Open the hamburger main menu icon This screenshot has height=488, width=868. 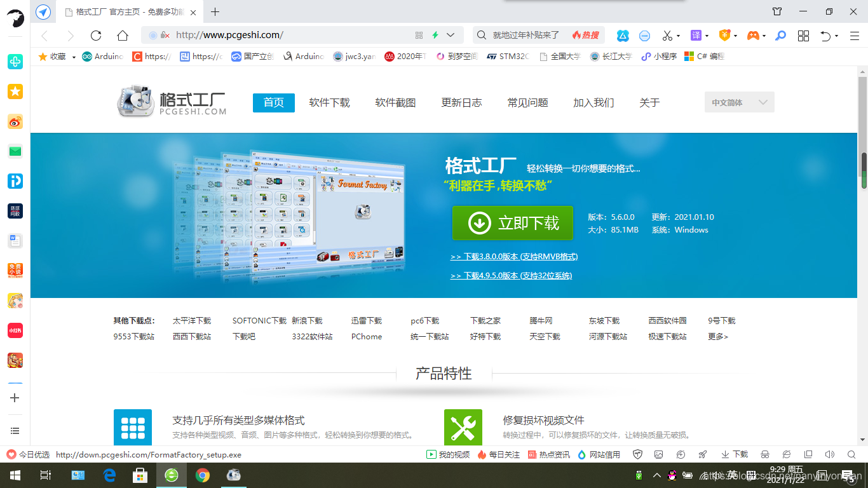853,36
